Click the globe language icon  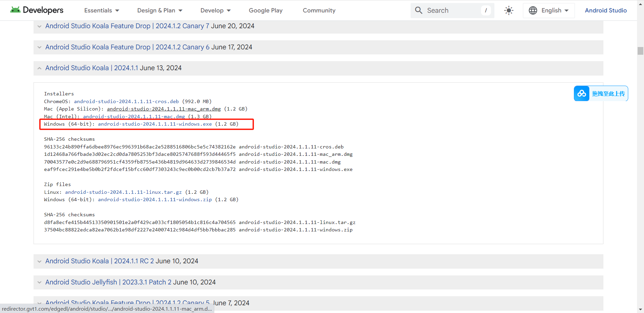tap(533, 10)
